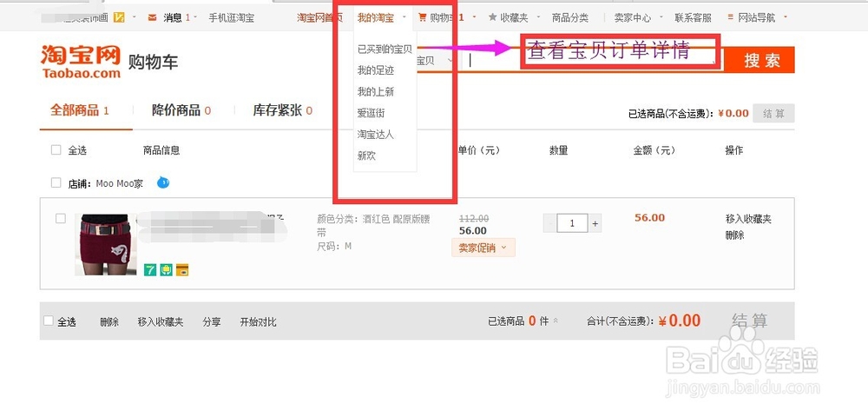Click 移入收藏夹 in the bottom bar

(161, 321)
